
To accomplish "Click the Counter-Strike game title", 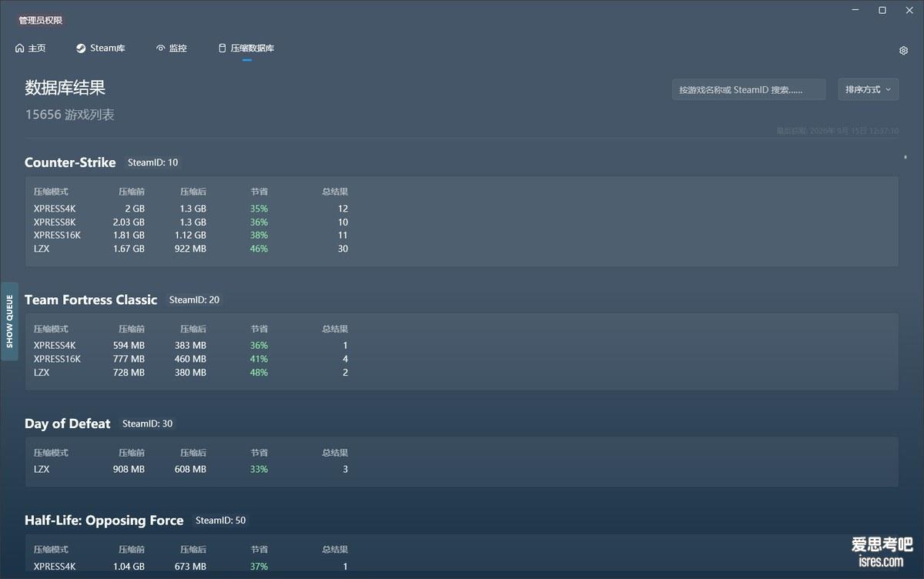I will click(70, 162).
